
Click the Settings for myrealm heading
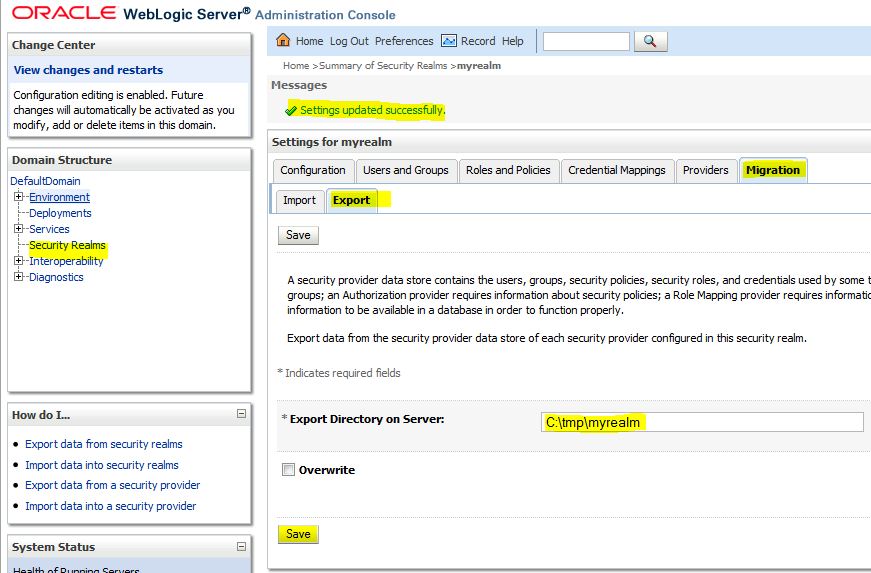(x=332, y=142)
